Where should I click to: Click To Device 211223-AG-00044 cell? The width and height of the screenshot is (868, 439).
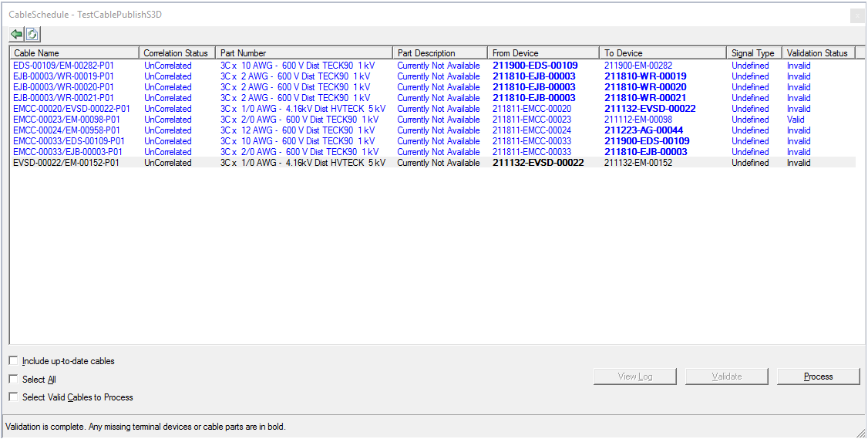tap(644, 130)
